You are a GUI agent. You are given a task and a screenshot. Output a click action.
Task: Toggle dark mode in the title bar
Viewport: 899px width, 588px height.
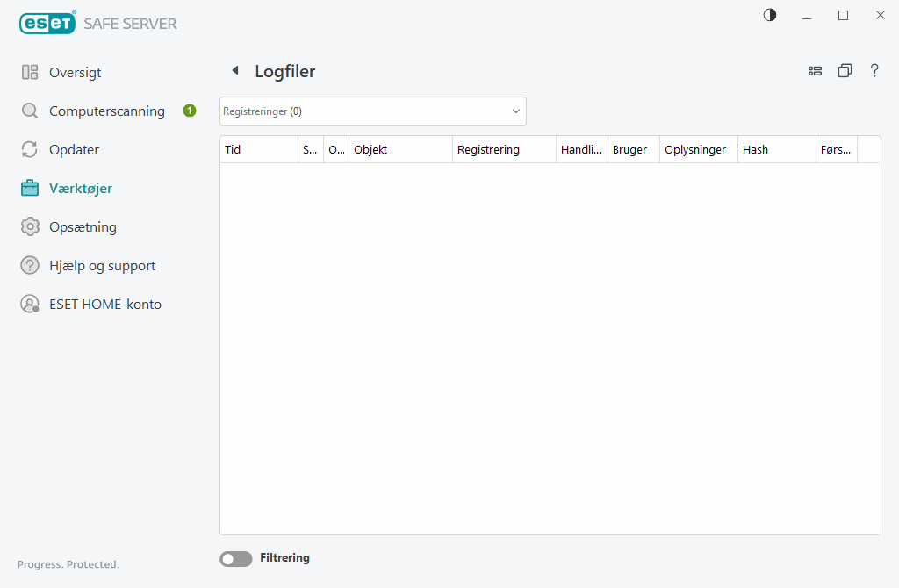[769, 15]
